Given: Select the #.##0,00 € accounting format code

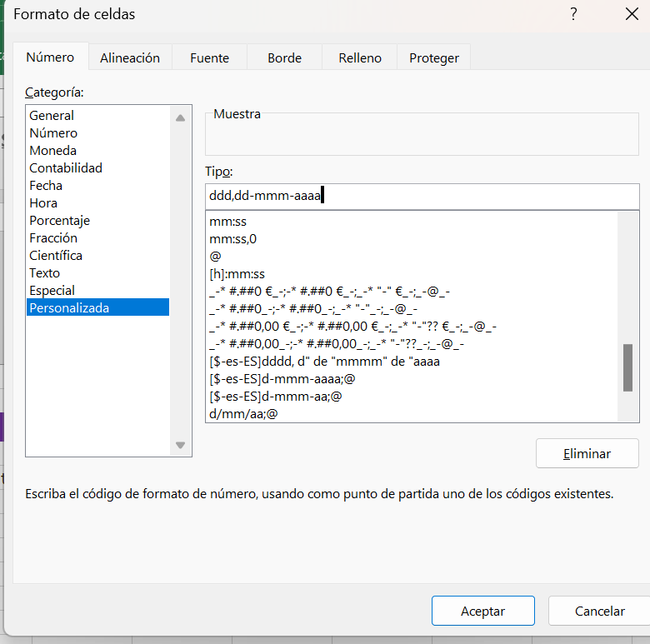Looking at the screenshot, I should tap(412, 327).
